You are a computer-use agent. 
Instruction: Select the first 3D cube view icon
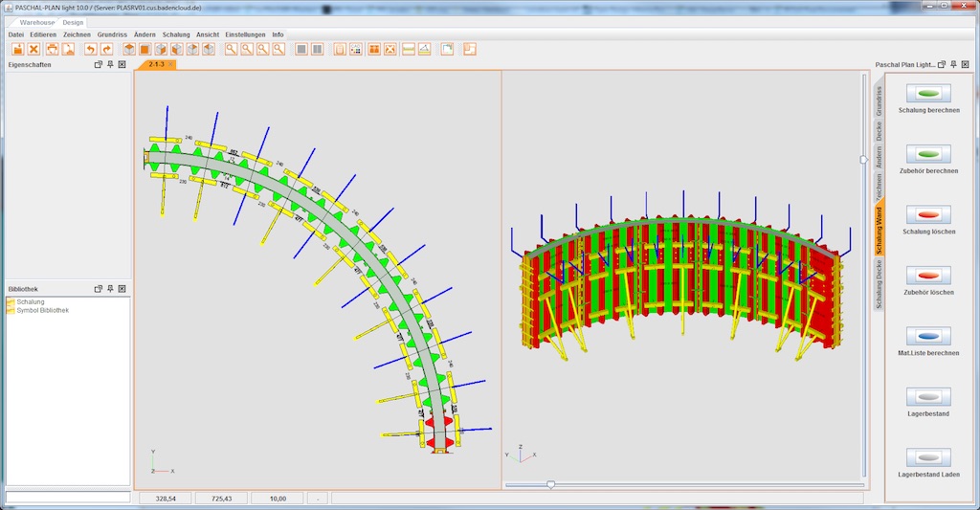[128, 49]
